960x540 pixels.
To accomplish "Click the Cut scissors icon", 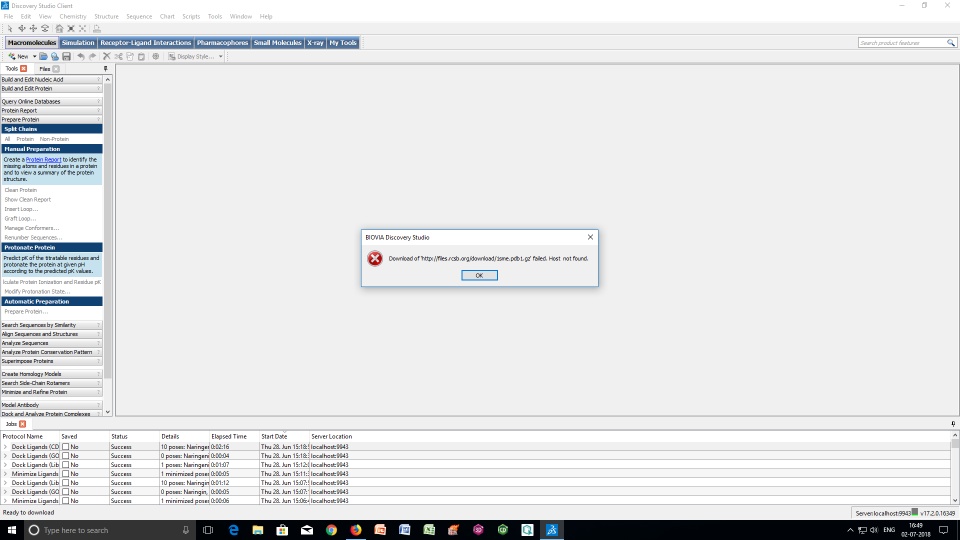I will tap(118, 56).
